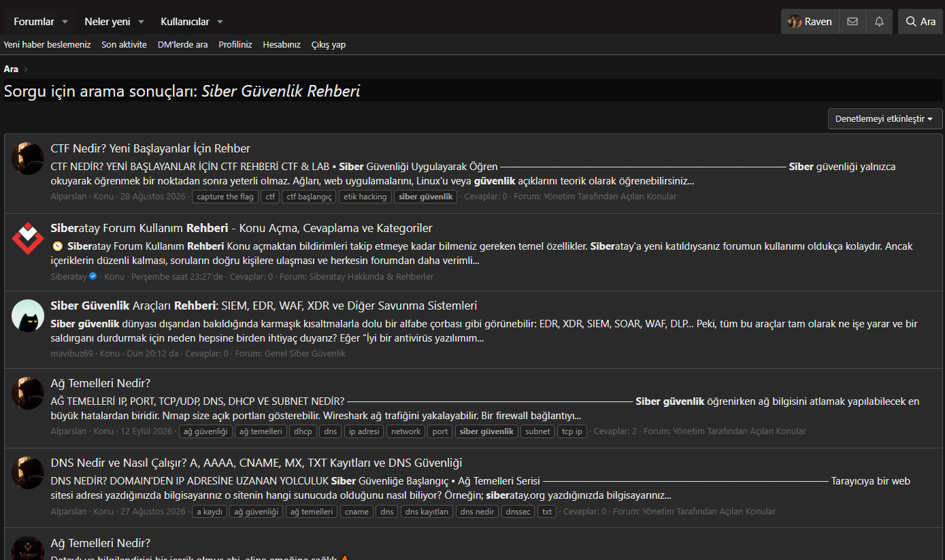
Task: Choose DM'lerde ara in the sub-navigation
Action: pyautogui.click(x=183, y=45)
